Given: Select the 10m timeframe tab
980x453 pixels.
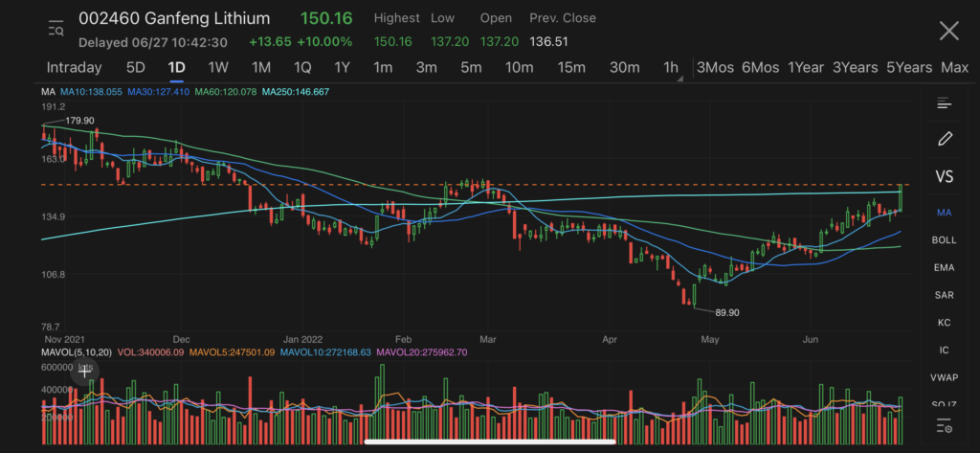Looking at the screenshot, I should (520, 68).
